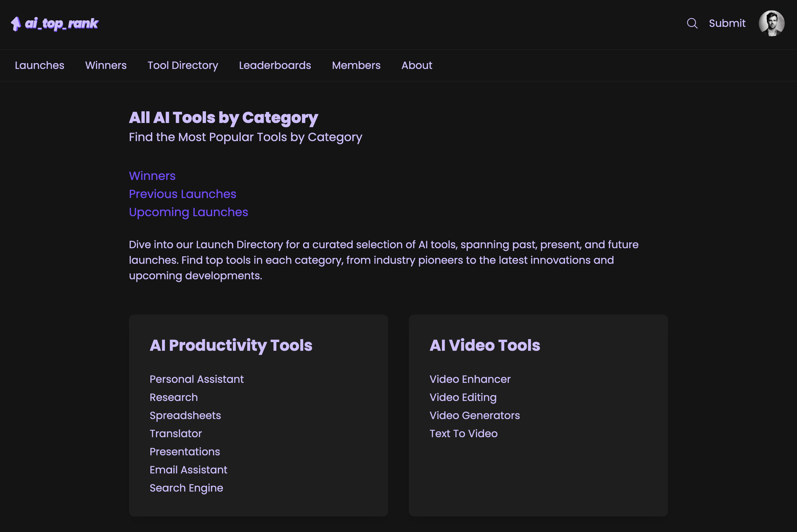Open the Search Engine category
797x532 pixels.
tap(186, 488)
